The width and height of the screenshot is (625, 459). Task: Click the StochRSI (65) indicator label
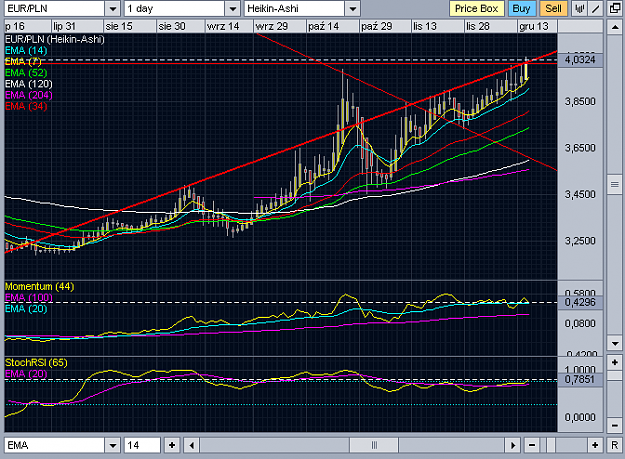tap(36, 363)
